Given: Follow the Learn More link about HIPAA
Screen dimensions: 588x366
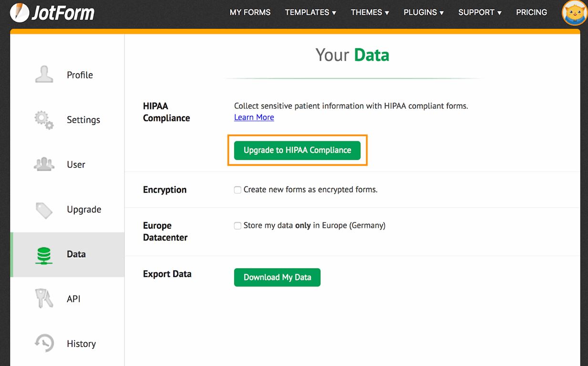Looking at the screenshot, I should 254,117.
